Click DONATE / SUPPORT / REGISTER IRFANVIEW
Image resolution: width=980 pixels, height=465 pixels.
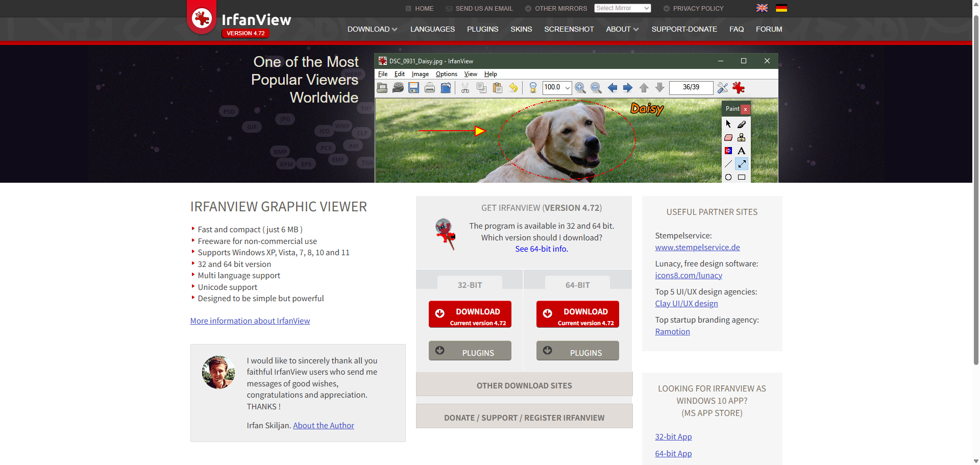(524, 417)
